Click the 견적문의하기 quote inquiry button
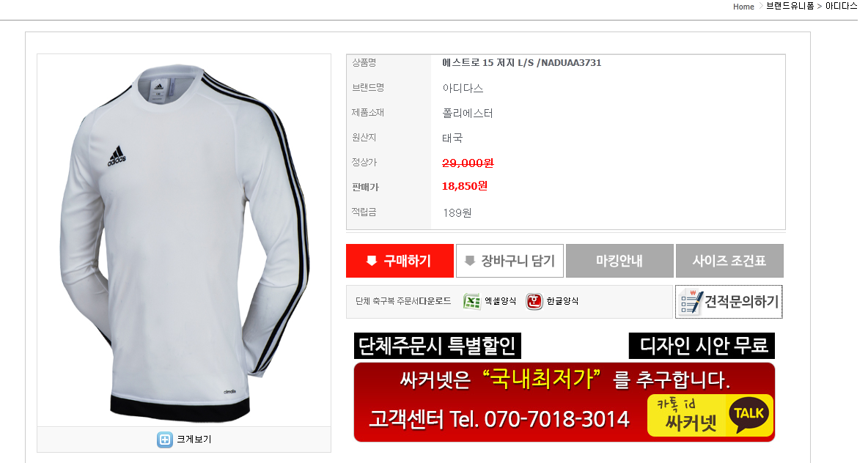This screenshot has width=868, height=463. [x=729, y=302]
